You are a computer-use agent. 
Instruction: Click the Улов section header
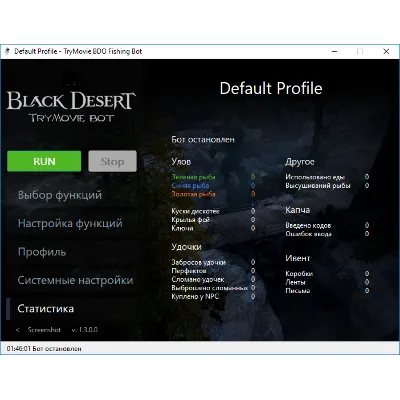tap(181, 162)
